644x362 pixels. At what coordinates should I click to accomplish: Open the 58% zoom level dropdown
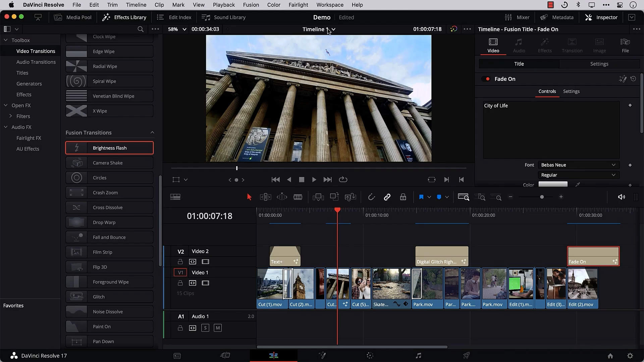click(176, 29)
